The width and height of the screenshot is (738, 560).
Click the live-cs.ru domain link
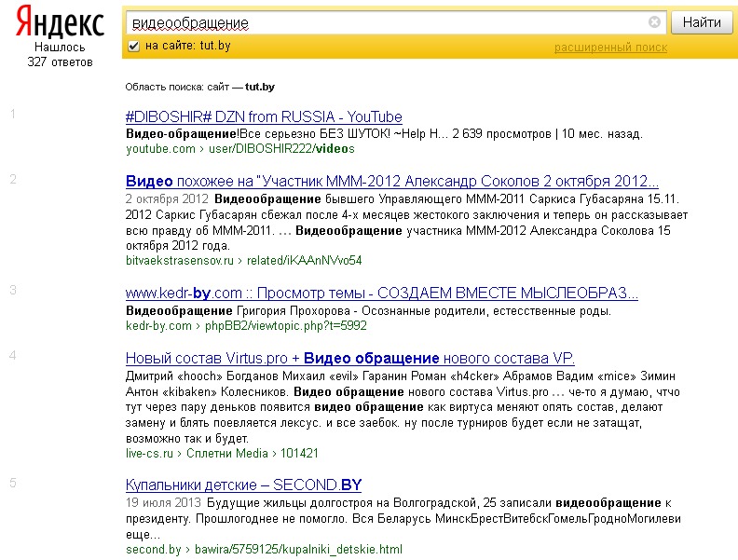(x=149, y=453)
